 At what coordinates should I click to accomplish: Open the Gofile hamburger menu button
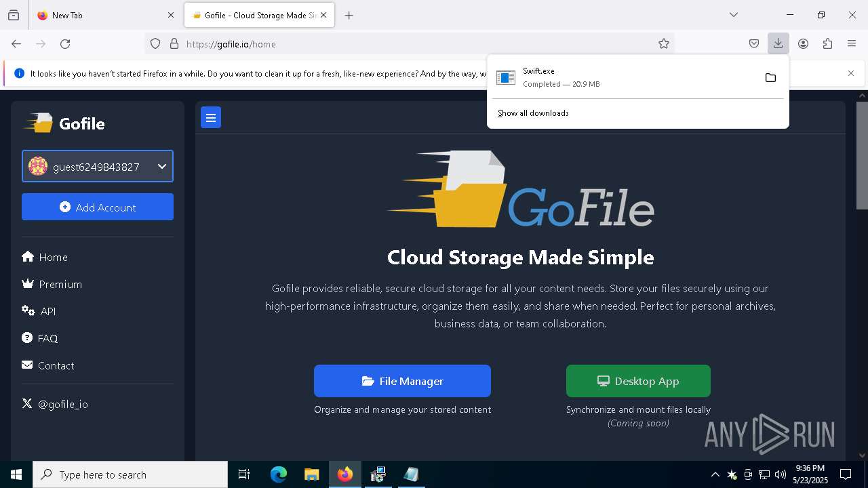pos(211,118)
